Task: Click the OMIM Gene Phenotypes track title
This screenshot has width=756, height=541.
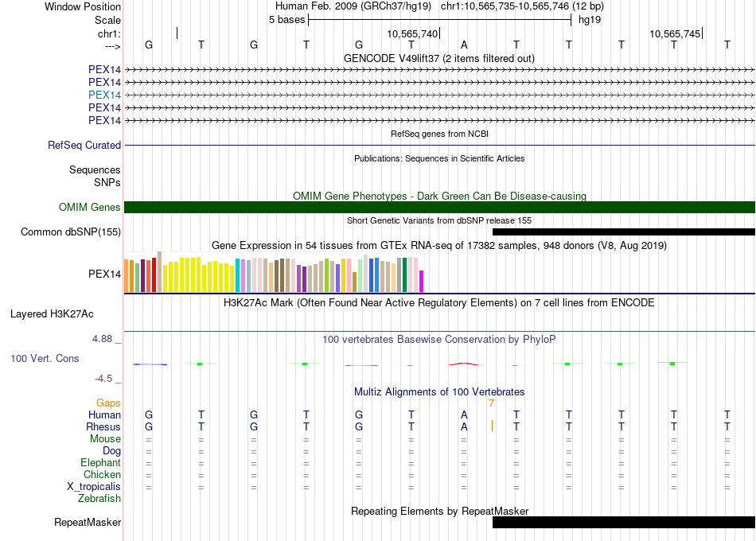Action: 439,197
